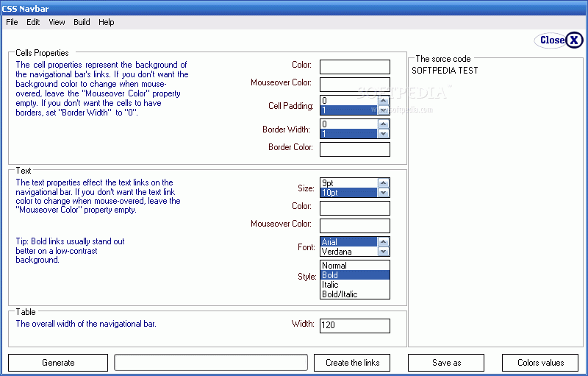
Task: Click the Colors values button
Action: click(x=540, y=363)
